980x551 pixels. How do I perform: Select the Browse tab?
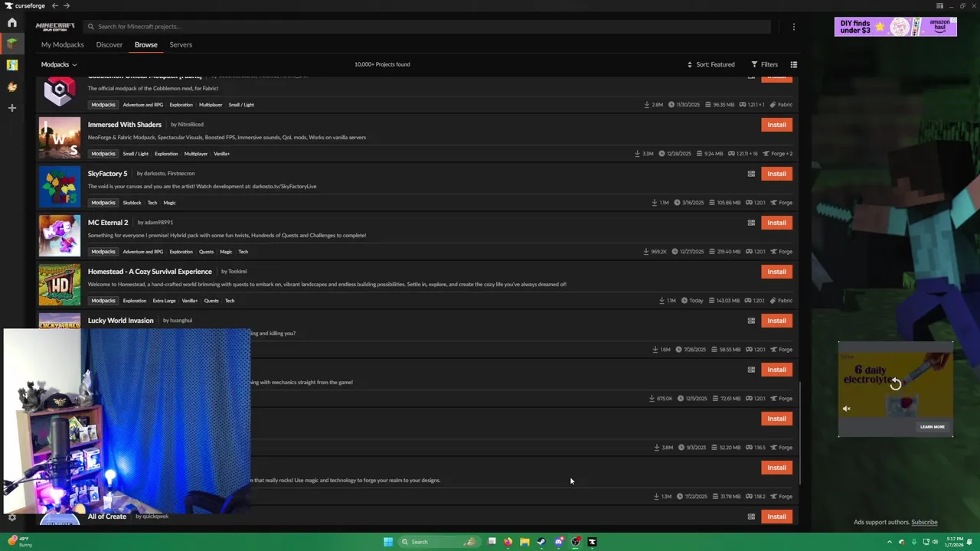[146, 44]
